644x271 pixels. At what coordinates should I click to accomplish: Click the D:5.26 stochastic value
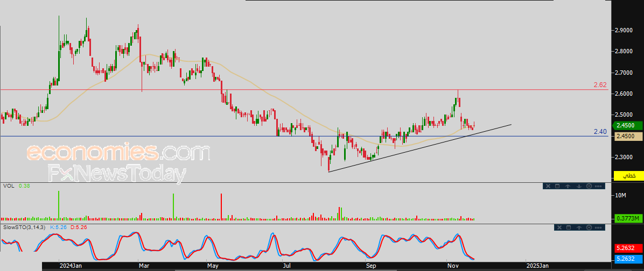79,227
